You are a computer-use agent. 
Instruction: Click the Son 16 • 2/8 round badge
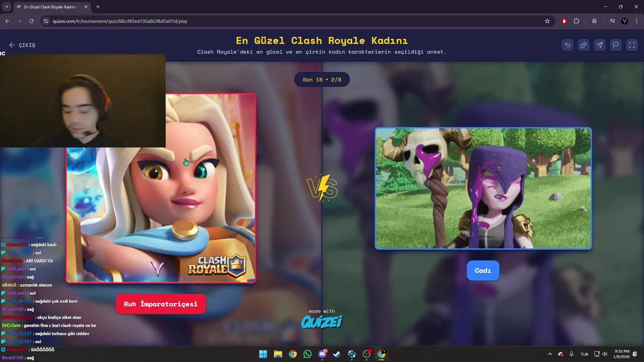pos(322,79)
